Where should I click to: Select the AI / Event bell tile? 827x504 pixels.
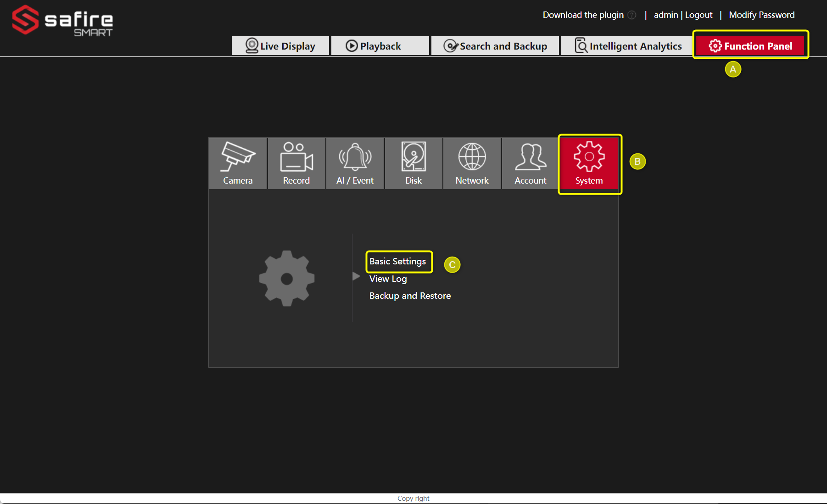point(355,163)
